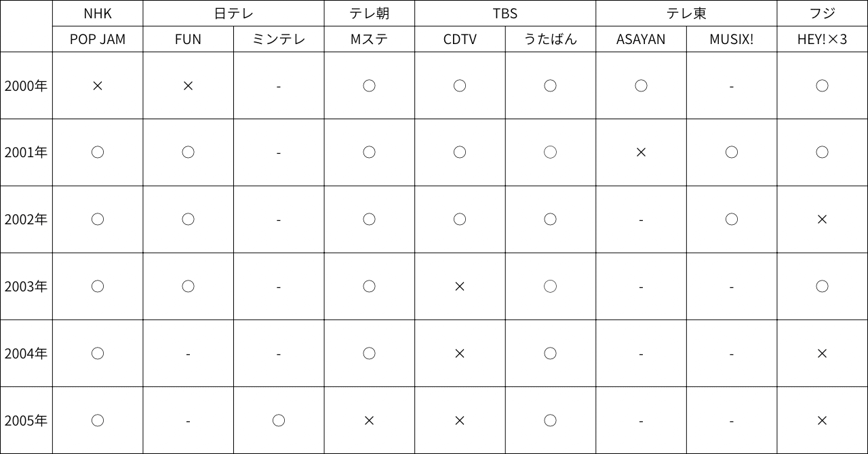This screenshot has width=868, height=454.
Task: Select the うたばん column header
Action: (x=550, y=39)
